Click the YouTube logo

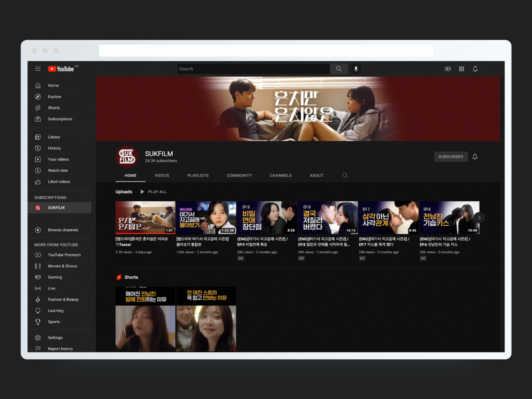pyautogui.click(x=61, y=69)
